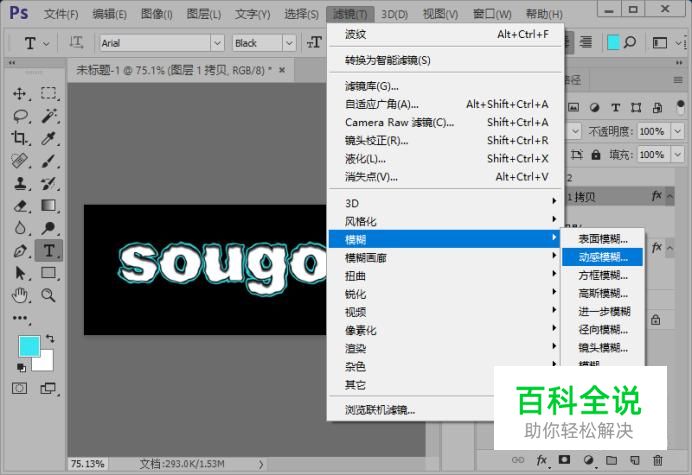This screenshot has width=692, height=475.
Task: Delete layer with trash icon
Action: pyautogui.click(x=658, y=460)
